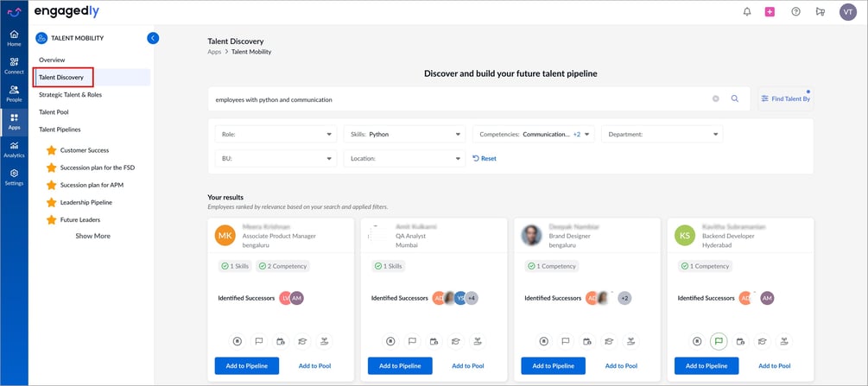Viewport: 868px width, 386px height.
Task: Add Associate Product Manager to Pipeline
Action: [247, 366]
